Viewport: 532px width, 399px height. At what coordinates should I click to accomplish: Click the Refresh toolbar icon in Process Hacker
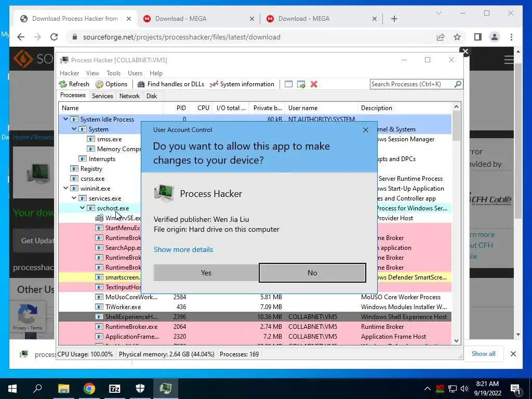(63, 84)
